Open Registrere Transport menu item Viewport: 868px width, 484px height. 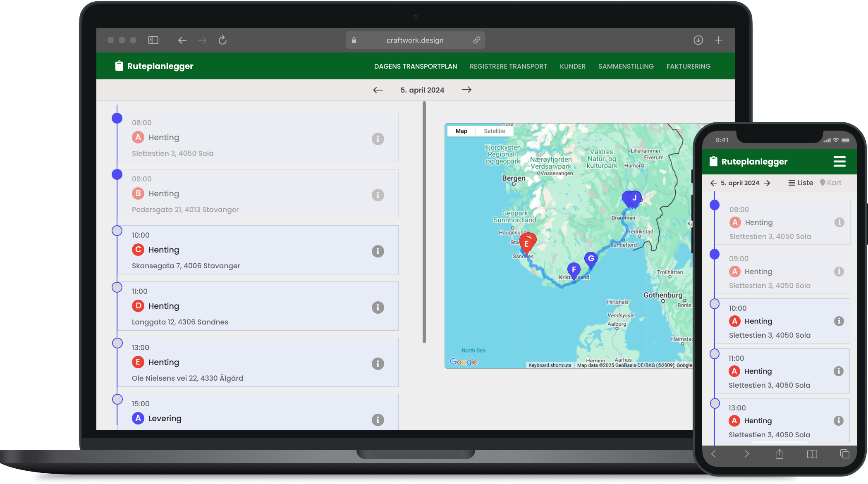coord(508,66)
